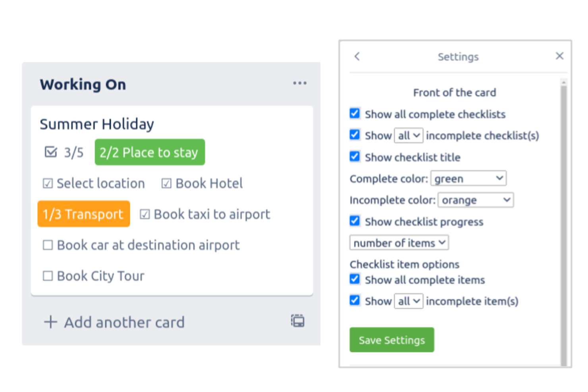Click the Add another card link

click(x=124, y=322)
